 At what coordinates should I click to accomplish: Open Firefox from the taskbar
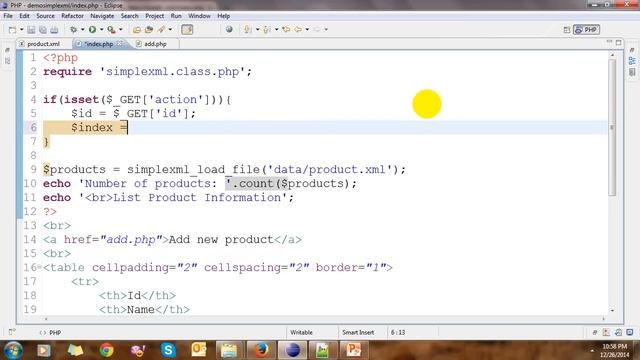[x=261, y=350]
